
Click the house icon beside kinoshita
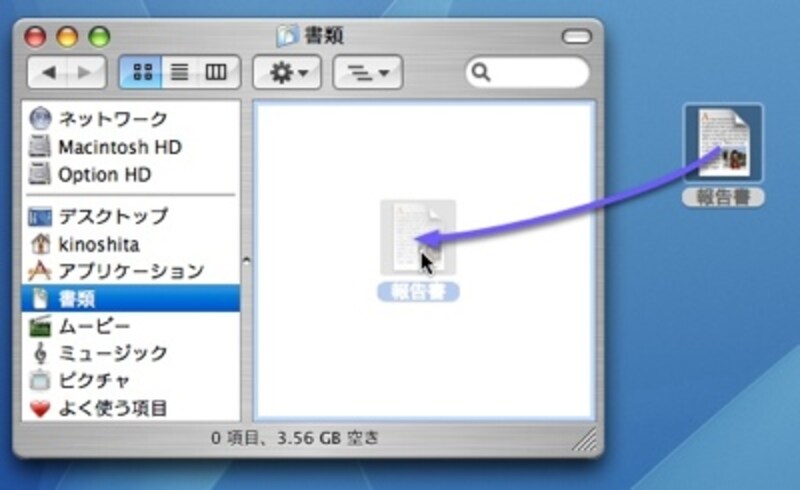40,244
